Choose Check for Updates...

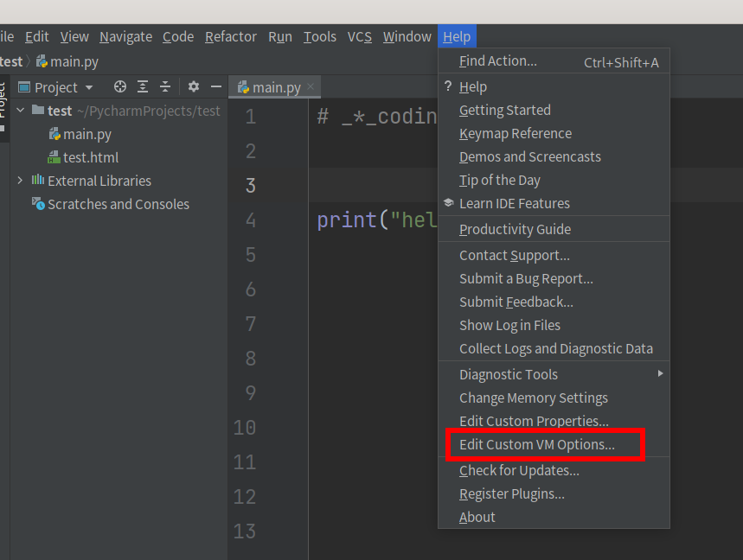pos(554,470)
